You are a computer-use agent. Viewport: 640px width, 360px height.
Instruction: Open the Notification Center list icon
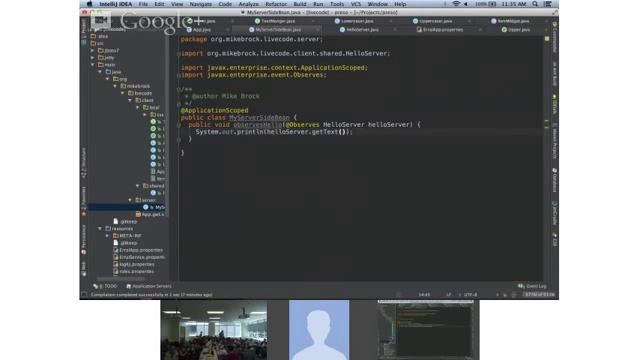pyautogui.click(x=548, y=4)
